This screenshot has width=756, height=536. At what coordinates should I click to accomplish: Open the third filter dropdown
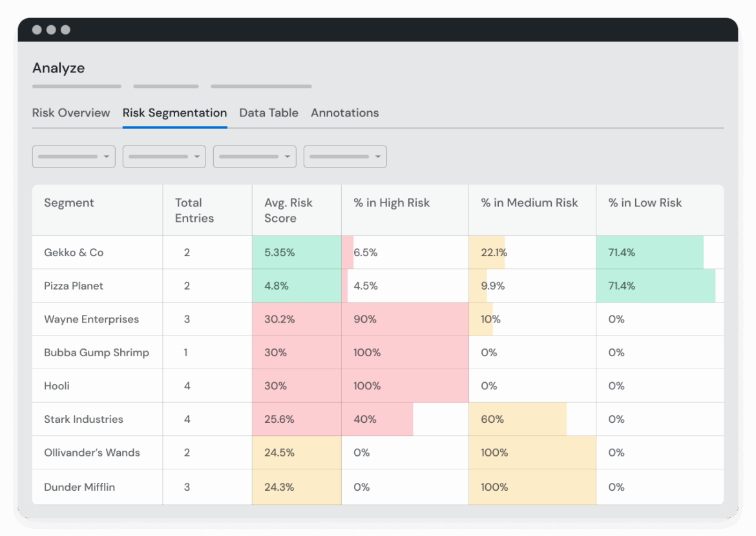point(255,157)
